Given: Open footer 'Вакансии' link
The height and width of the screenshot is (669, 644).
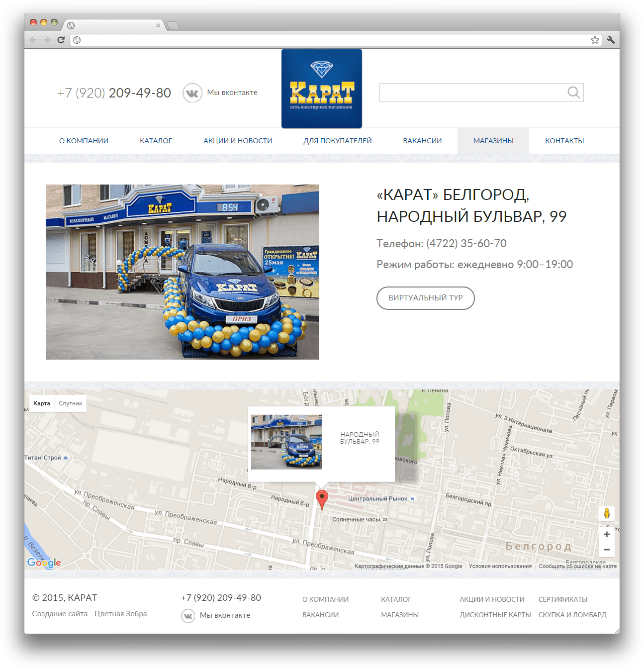Looking at the screenshot, I should 321,615.
